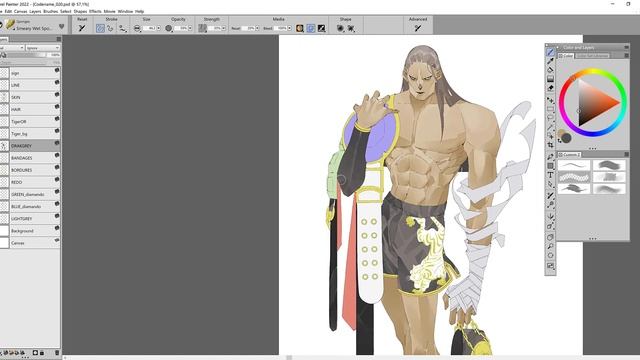Screen dimensions: 640x360
Task: Select the Rotate Page tool
Action: 550,256
